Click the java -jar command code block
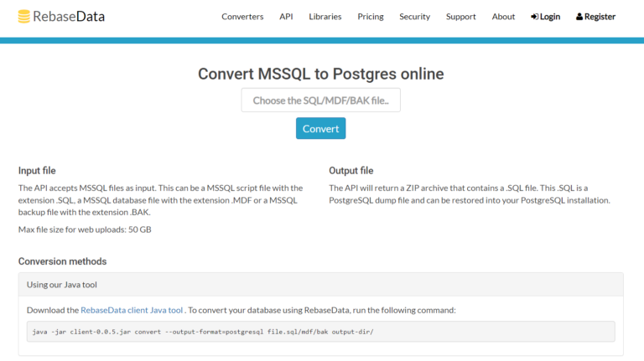 pyautogui.click(x=321, y=332)
